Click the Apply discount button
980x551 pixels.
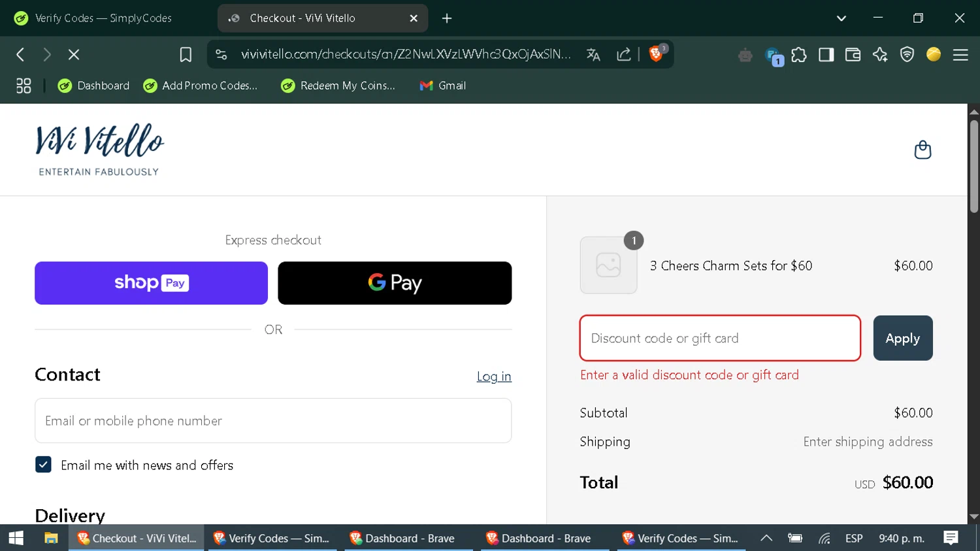903,338
